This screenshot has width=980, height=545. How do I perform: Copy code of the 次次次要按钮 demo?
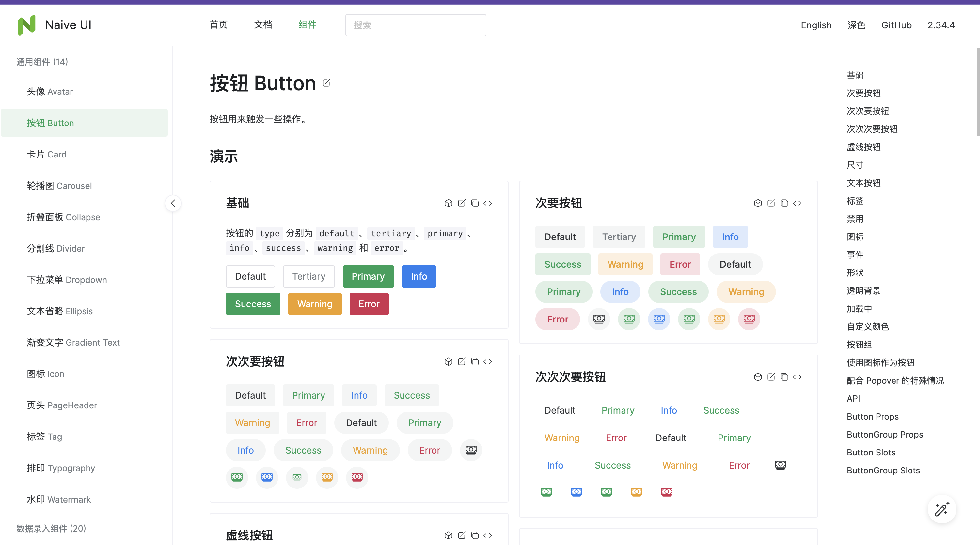click(784, 377)
